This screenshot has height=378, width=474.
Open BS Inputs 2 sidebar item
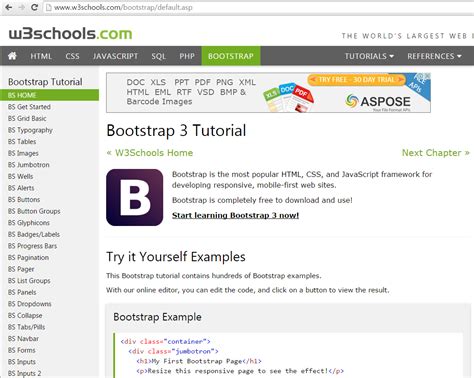pos(25,373)
